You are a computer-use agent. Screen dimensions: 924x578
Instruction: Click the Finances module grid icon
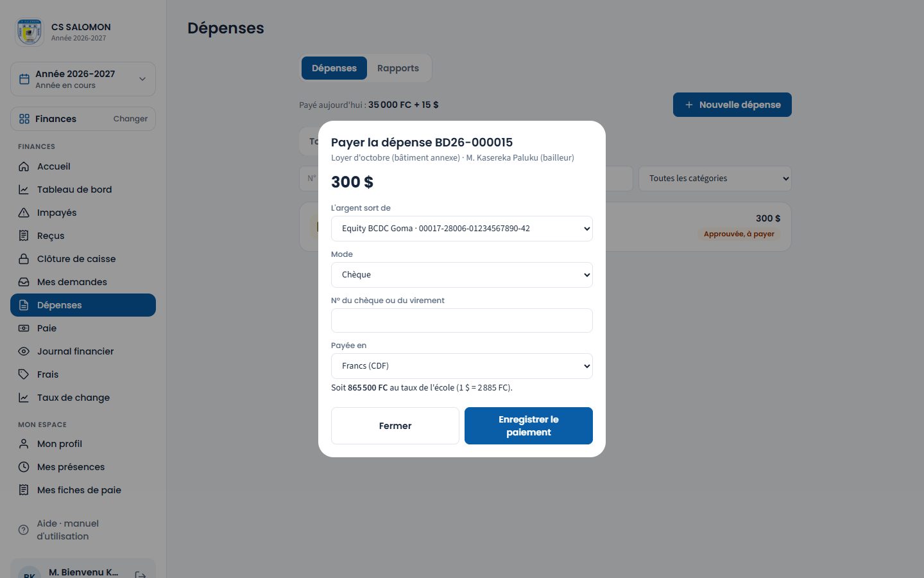tap(24, 119)
